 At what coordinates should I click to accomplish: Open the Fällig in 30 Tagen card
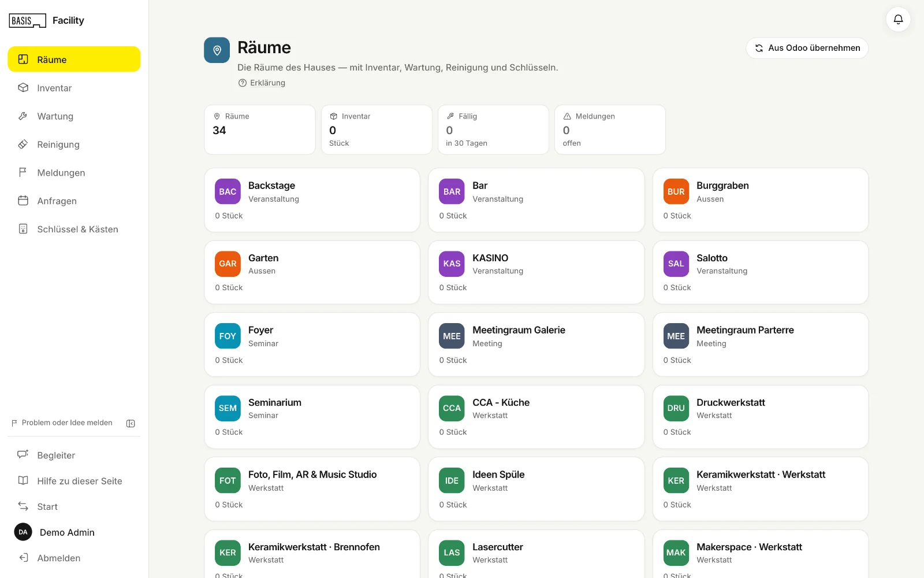click(493, 129)
